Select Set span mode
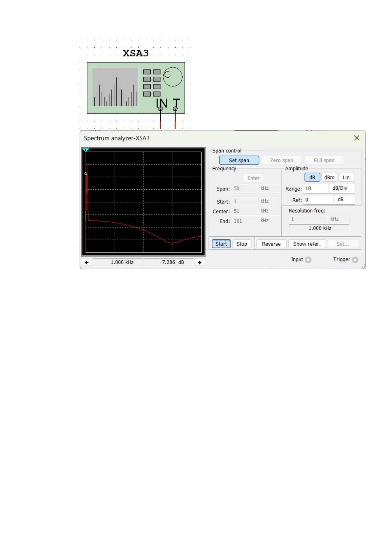 [x=239, y=160]
